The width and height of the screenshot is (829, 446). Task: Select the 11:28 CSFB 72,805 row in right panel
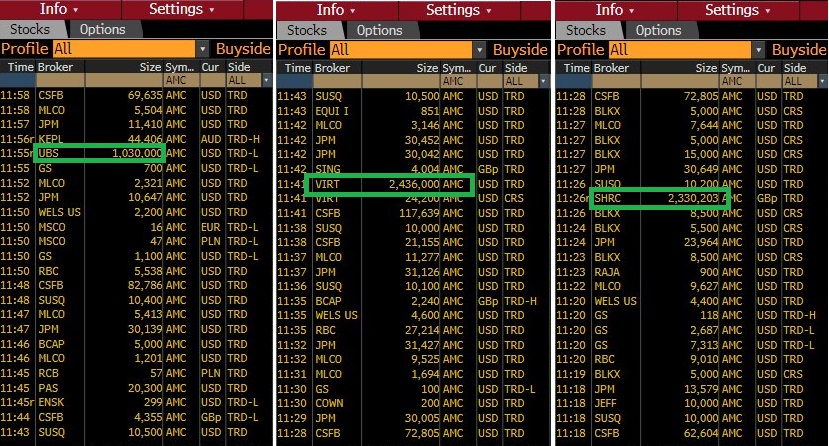click(x=692, y=96)
